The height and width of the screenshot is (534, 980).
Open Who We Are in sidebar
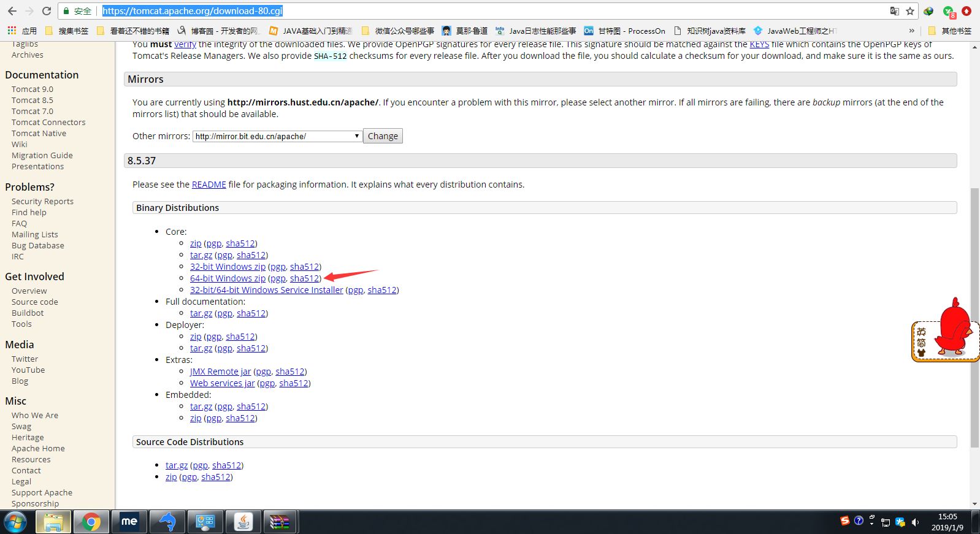(x=35, y=416)
